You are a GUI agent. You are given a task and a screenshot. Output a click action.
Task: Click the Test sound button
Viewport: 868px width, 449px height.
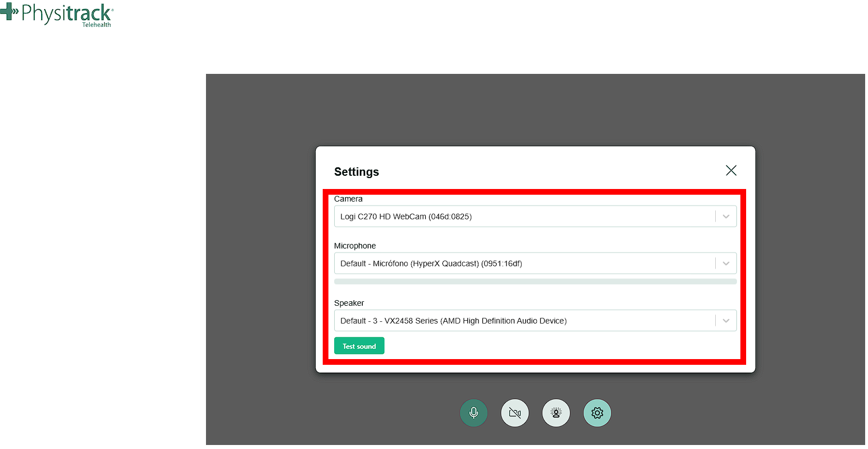click(x=359, y=346)
